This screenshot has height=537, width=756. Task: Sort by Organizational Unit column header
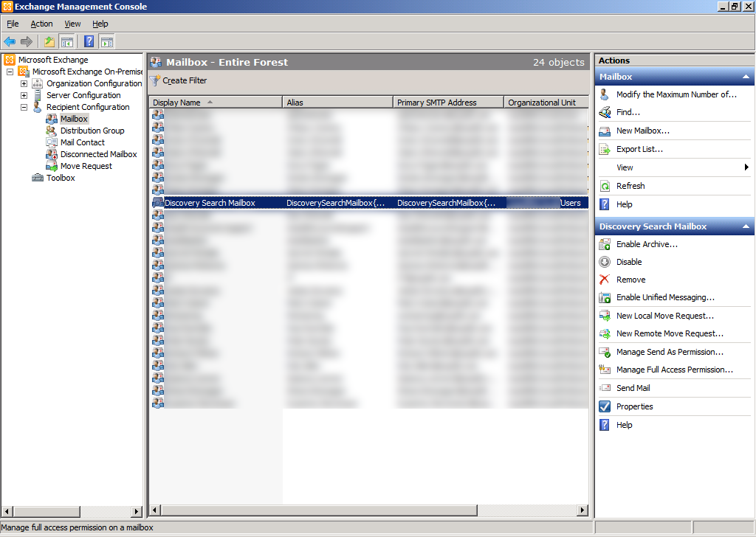[546, 102]
